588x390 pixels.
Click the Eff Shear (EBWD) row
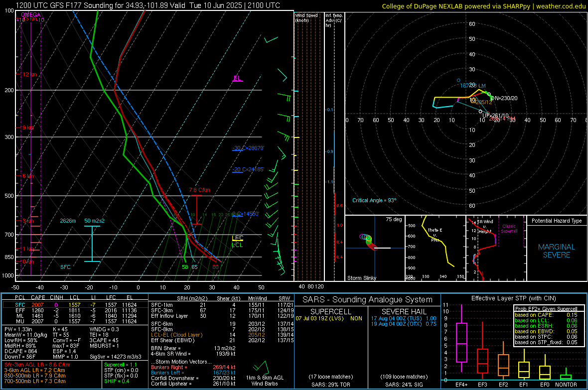(x=222, y=340)
